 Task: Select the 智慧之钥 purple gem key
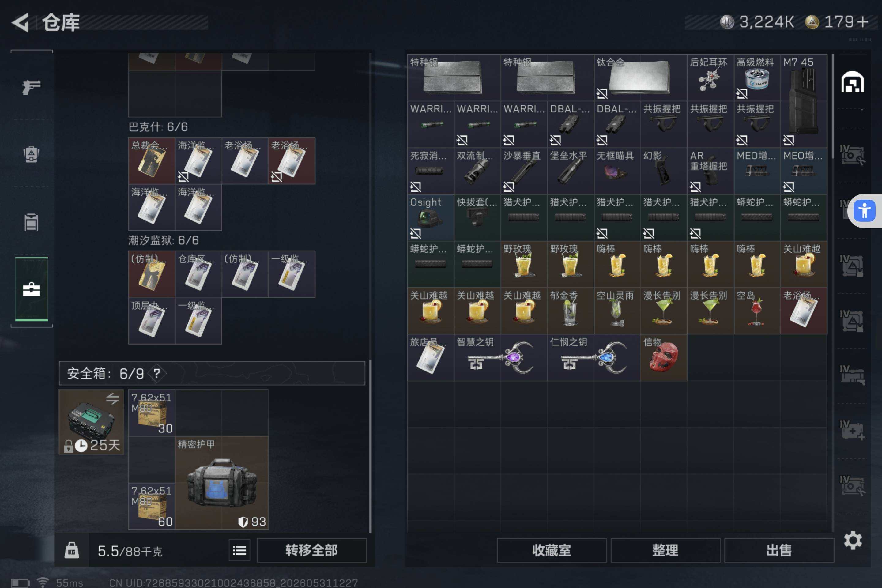point(501,357)
